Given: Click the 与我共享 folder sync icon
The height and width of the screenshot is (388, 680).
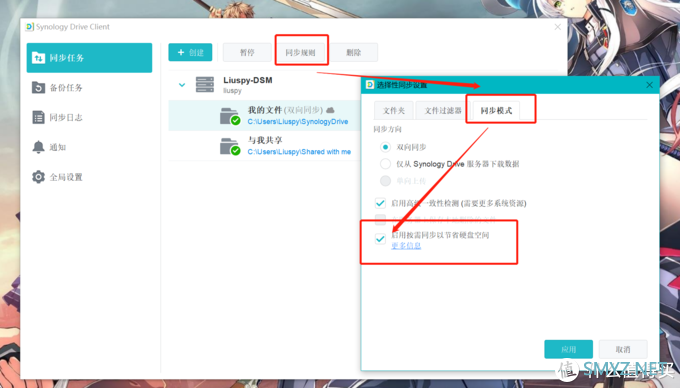Looking at the screenshot, I should (230, 147).
